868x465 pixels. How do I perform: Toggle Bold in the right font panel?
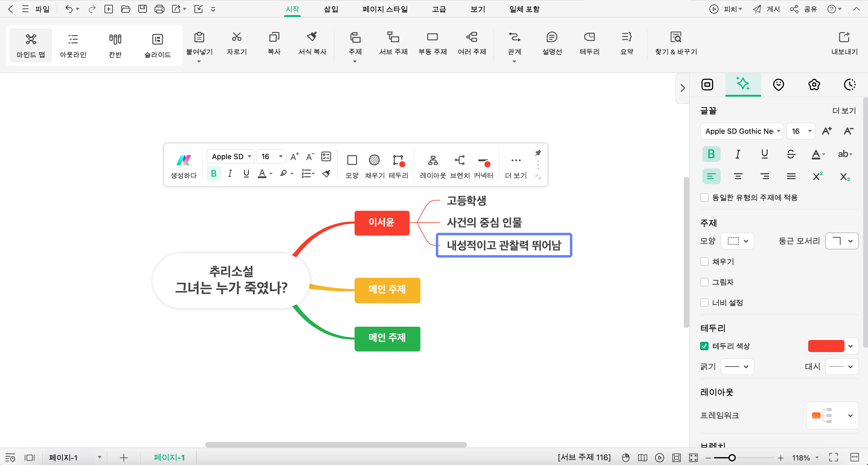pyautogui.click(x=711, y=154)
